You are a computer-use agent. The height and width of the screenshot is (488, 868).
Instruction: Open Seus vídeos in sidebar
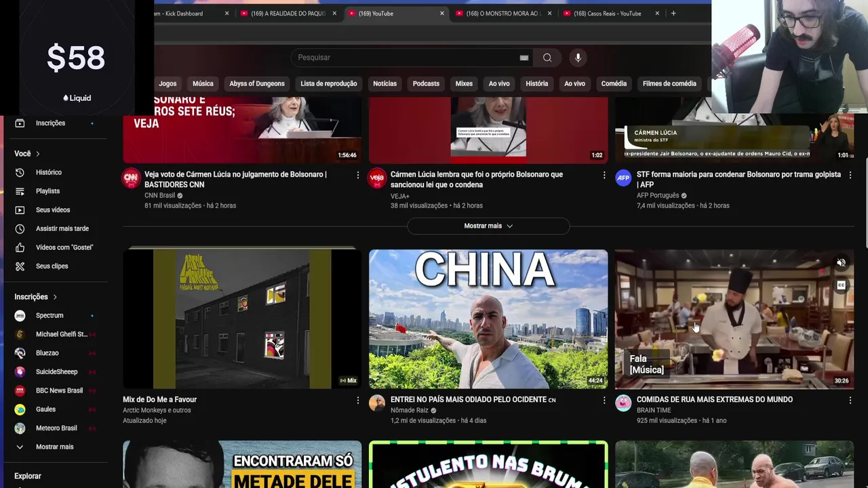pos(54,210)
